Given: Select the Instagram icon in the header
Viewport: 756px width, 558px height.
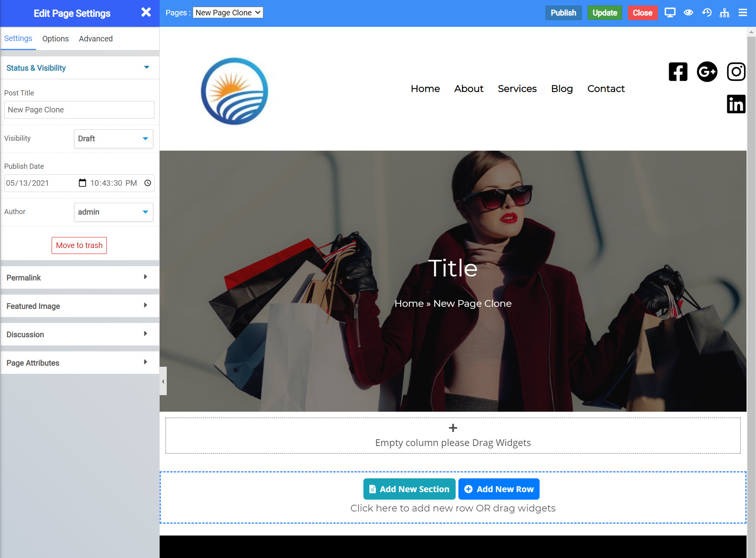Looking at the screenshot, I should [x=736, y=71].
